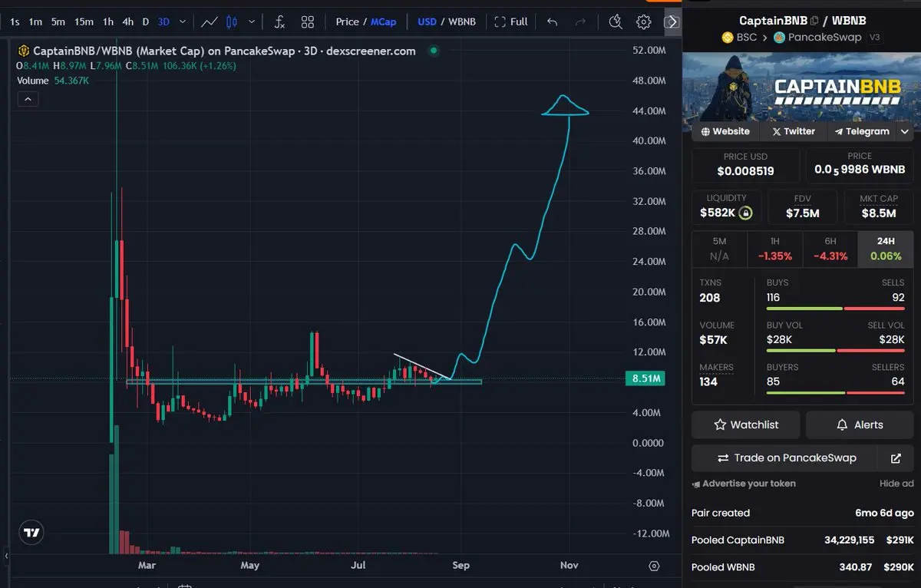Select the candlestick chart style icon
921x588 pixels.
[x=233, y=21]
